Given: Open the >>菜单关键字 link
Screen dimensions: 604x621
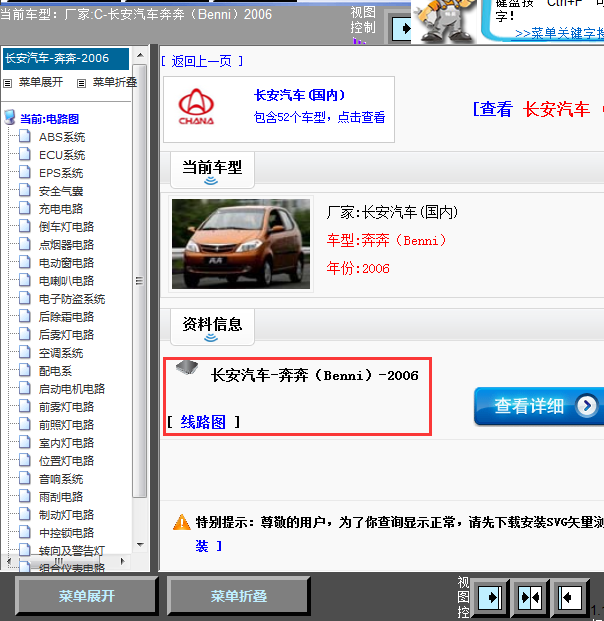Looking at the screenshot, I should click(559, 34).
